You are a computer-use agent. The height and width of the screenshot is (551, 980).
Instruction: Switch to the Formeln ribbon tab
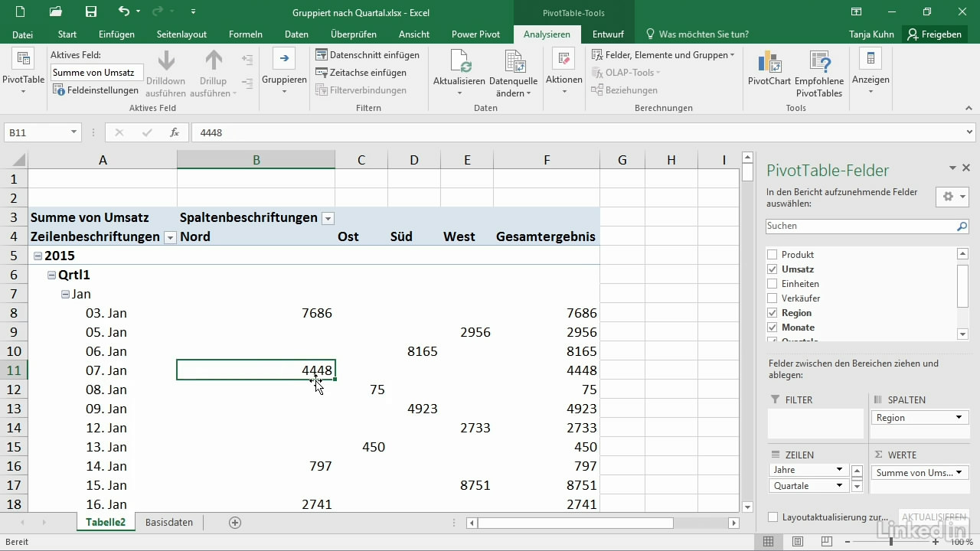point(246,34)
